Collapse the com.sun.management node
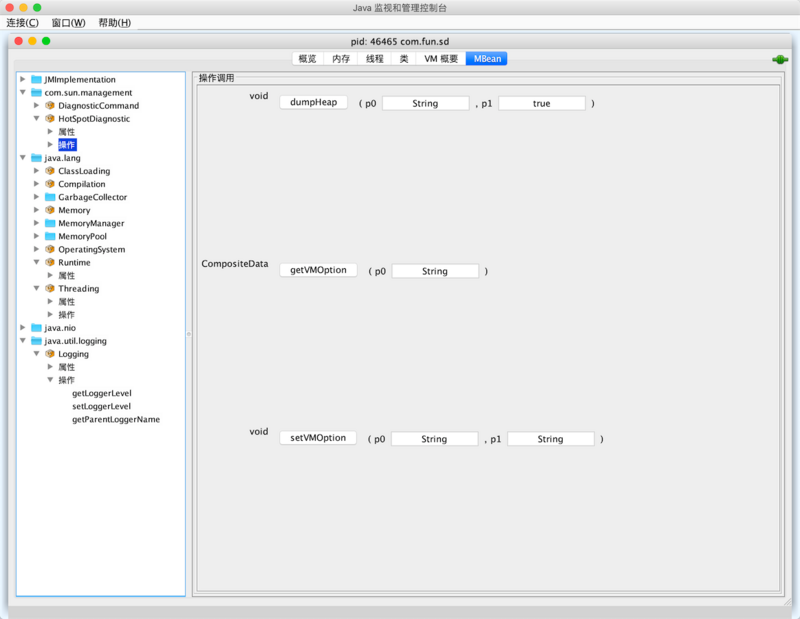 click(x=22, y=92)
